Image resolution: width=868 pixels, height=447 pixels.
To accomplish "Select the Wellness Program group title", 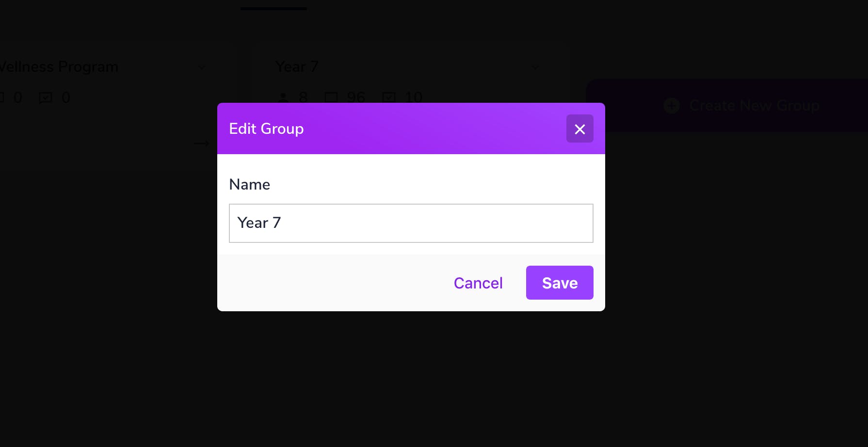I will click(x=59, y=67).
